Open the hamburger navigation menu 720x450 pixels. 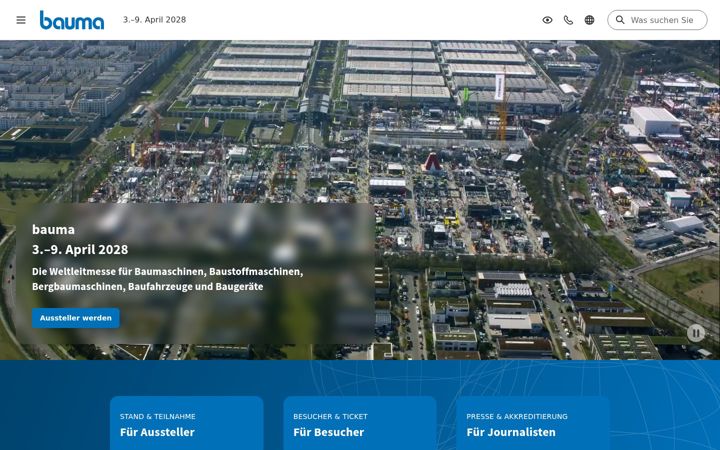[21, 20]
